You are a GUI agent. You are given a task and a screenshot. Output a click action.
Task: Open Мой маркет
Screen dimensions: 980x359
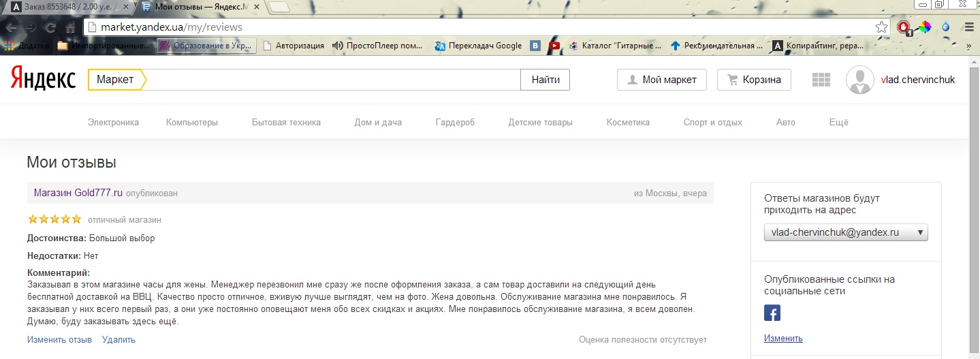[x=662, y=80]
